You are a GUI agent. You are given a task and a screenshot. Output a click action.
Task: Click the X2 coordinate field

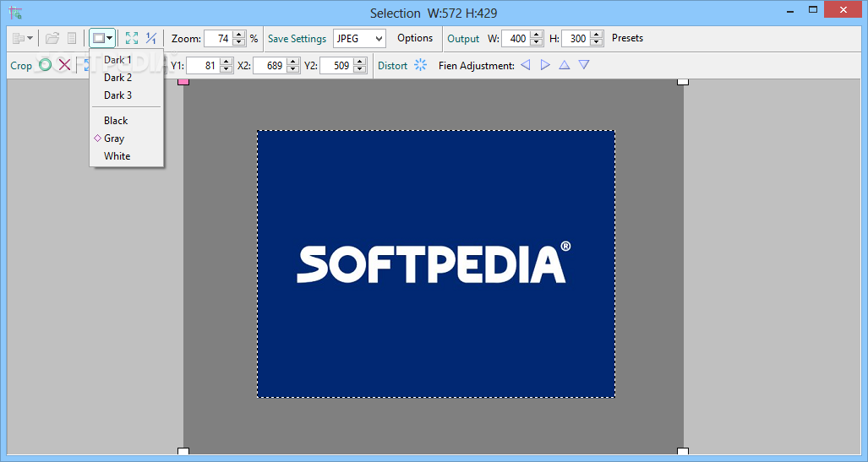(x=270, y=65)
